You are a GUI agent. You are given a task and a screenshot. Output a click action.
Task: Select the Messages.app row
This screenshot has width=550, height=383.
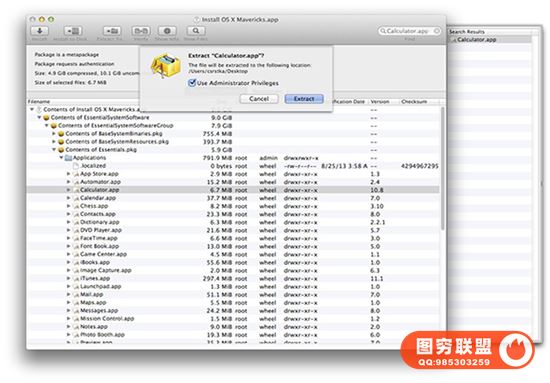pyautogui.click(x=233, y=311)
